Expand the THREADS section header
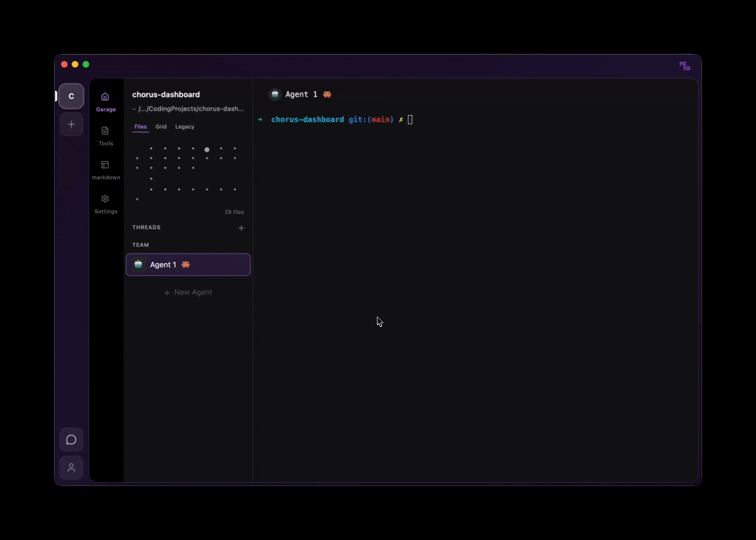756x540 pixels. (146, 227)
